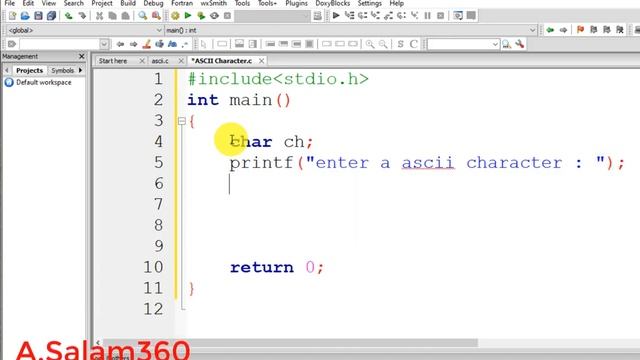Image resolution: width=640 pixels, height=360 pixels.
Task: Click the green jump back arrow
Action: point(550,30)
